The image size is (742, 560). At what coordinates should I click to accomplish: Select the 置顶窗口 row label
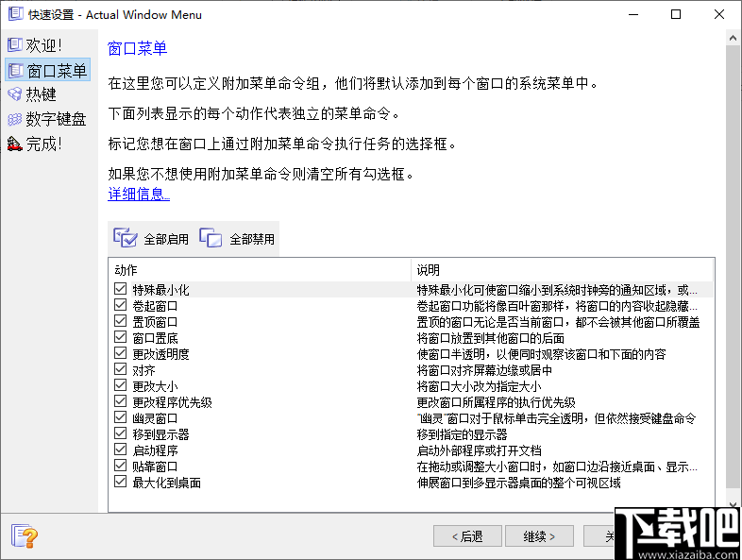pos(155,322)
